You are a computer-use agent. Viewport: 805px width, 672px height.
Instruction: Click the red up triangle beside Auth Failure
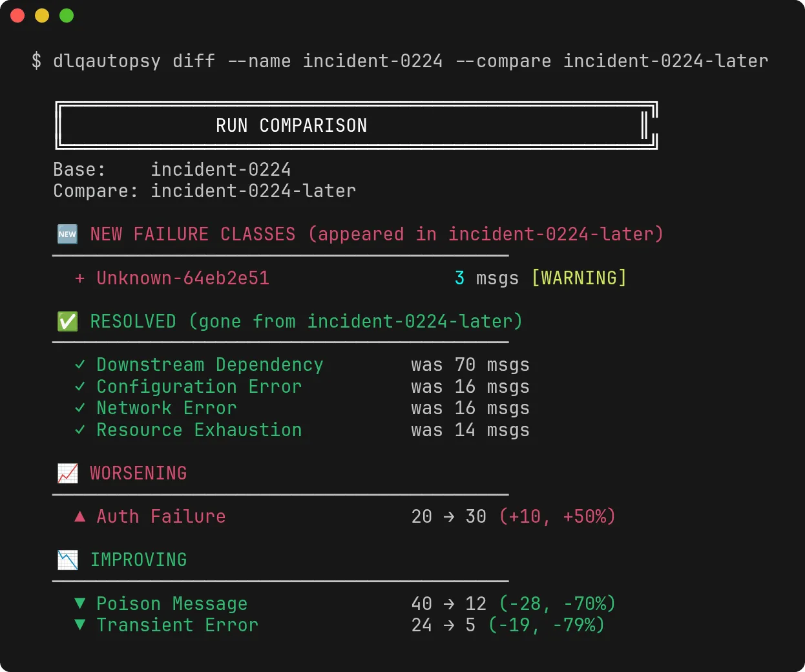coord(80,516)
